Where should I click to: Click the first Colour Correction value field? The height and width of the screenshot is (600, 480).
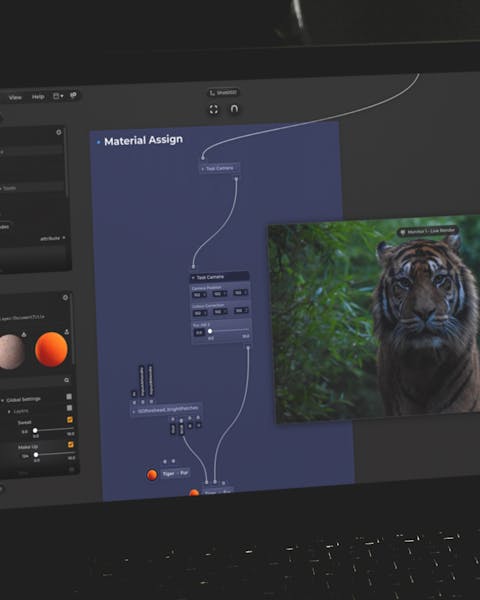pos(199,313)
